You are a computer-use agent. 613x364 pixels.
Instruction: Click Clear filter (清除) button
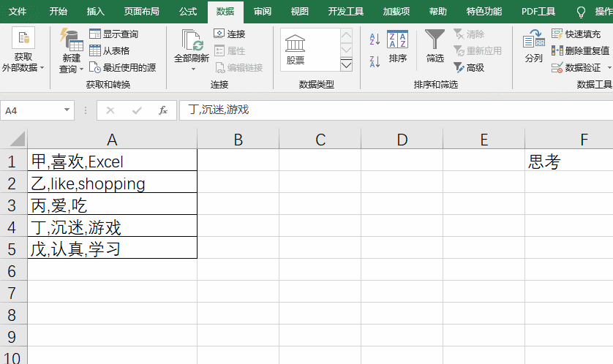coord(469,34)
